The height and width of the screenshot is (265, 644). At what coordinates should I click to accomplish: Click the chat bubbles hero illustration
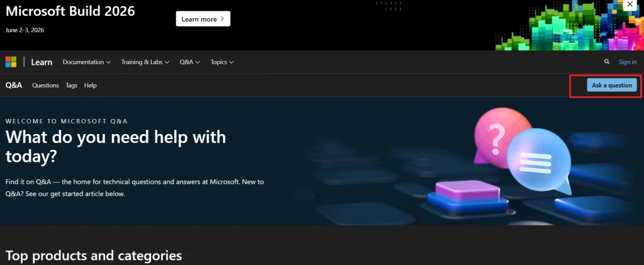pos(521,151)
